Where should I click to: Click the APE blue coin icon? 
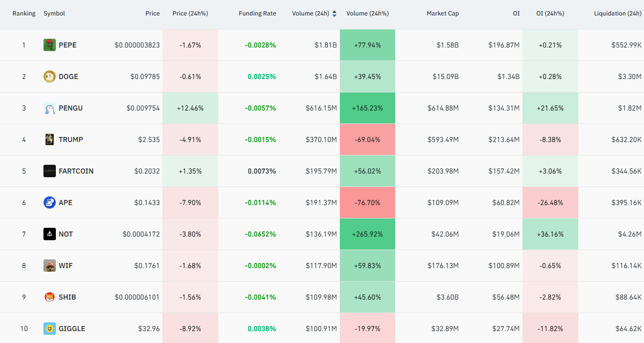click(x=50, y=202)
